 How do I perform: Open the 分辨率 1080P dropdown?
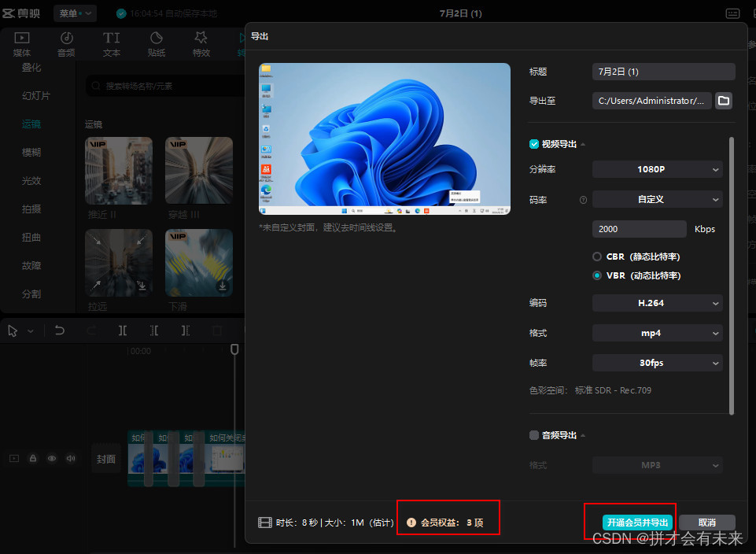[657, 169]
